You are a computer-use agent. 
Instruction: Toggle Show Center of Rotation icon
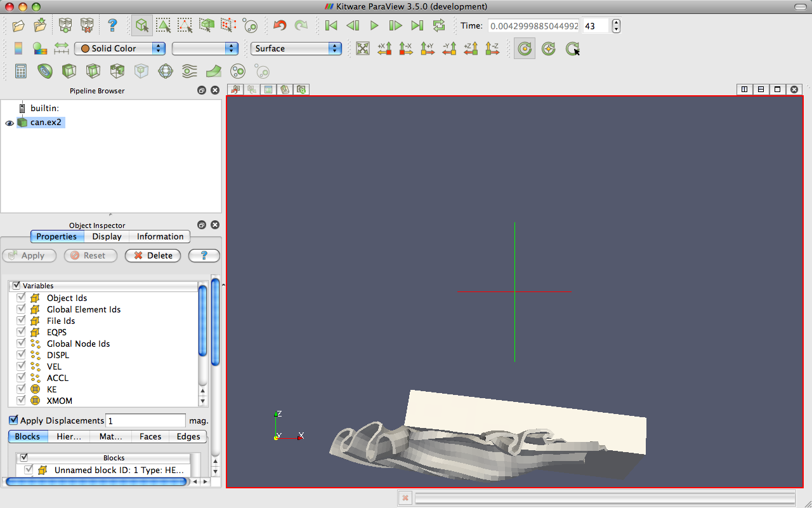525,48
